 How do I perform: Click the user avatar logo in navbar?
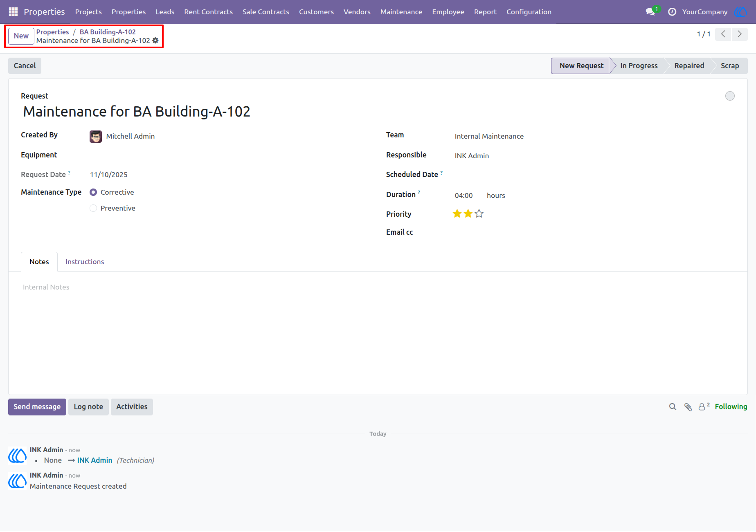coord(740,12)
